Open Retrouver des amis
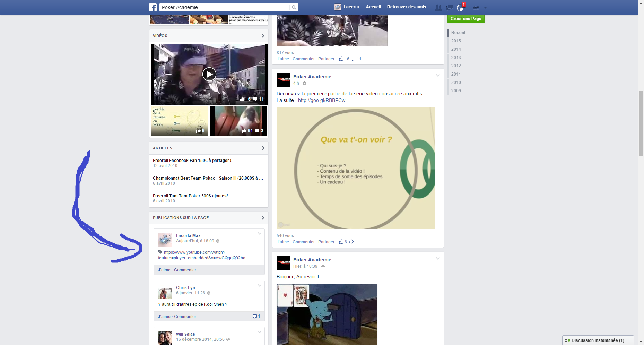The height and width of the screenshot is (345, 644). click(x=407, y=7)
